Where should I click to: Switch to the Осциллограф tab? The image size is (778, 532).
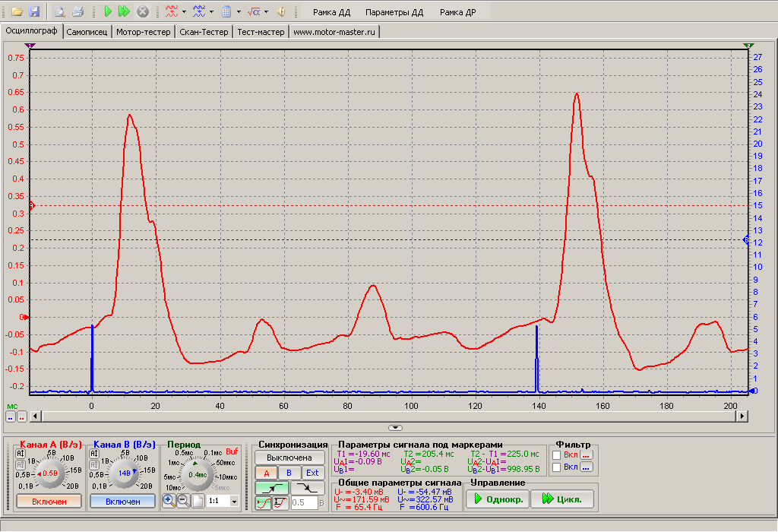pos(32,30)
